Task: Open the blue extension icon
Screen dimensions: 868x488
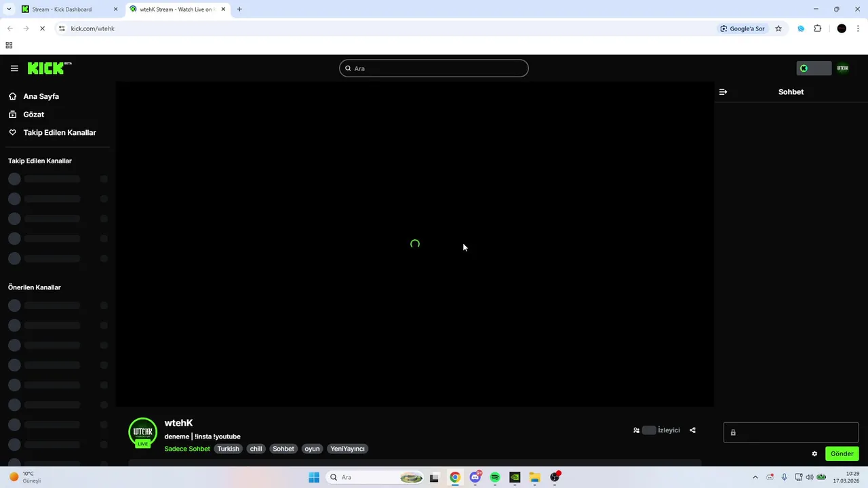Action: (801, 28)
